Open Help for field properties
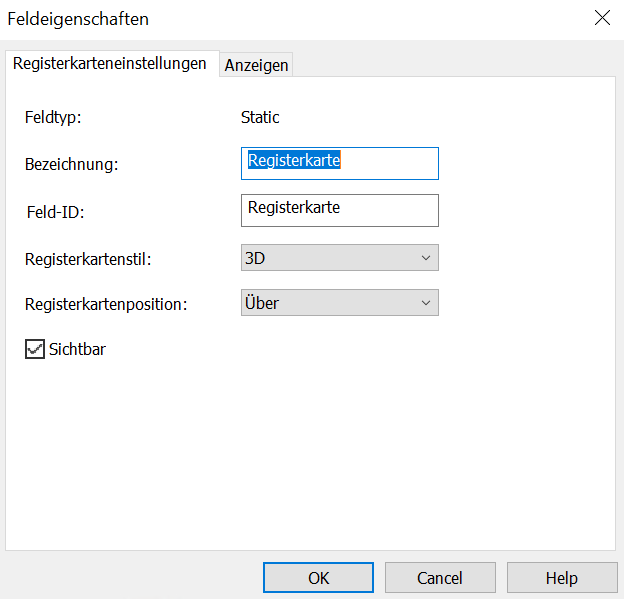Screen dimensions: 624x599 (561, 578)
